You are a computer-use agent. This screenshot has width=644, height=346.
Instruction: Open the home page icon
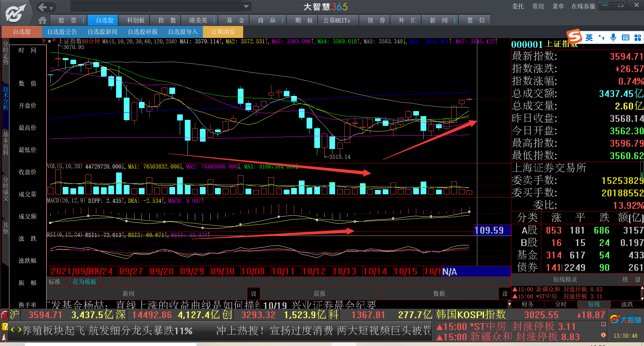(42, 20)
